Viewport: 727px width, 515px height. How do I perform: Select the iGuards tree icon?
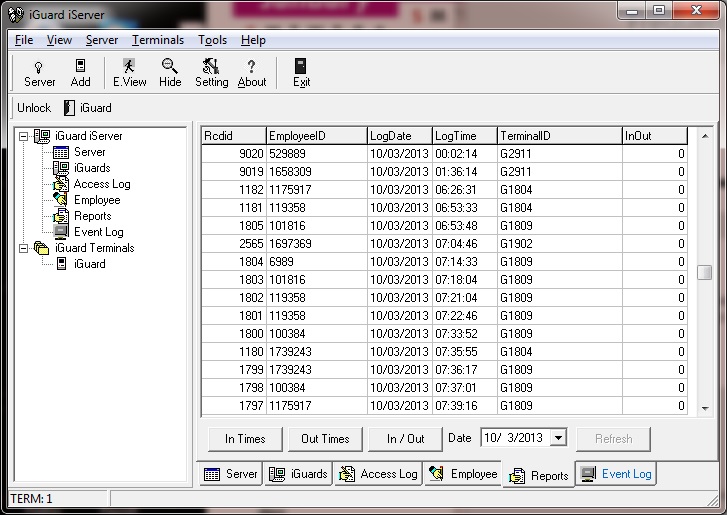tap(61, 168)
